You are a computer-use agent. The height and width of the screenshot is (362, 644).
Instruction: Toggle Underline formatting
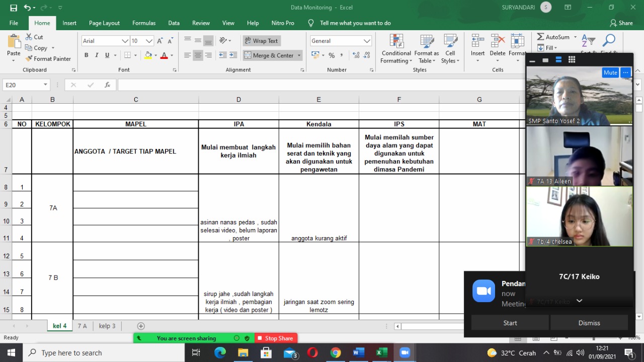click(107, 55)
